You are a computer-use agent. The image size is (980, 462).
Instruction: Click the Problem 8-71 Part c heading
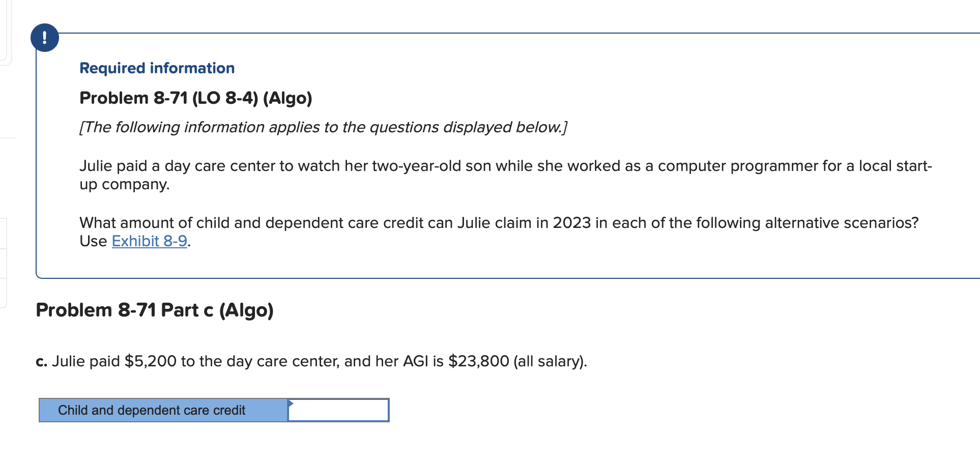pyautogui.click(x=155, y=310)
